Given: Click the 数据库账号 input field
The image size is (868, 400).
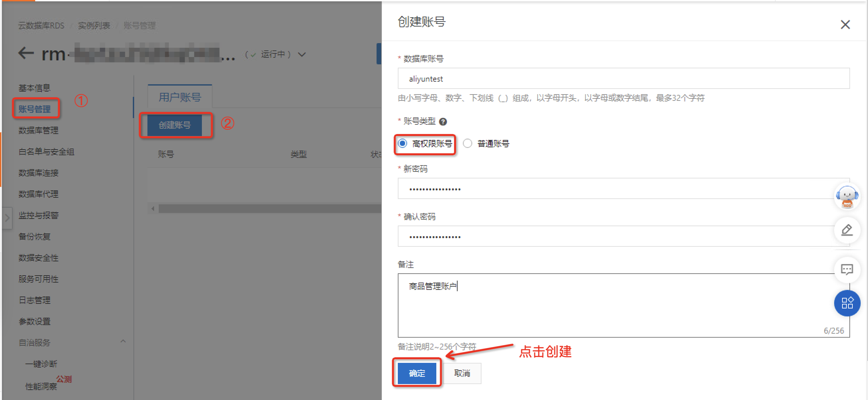Looking at the screenshot, I should point(623,79).
